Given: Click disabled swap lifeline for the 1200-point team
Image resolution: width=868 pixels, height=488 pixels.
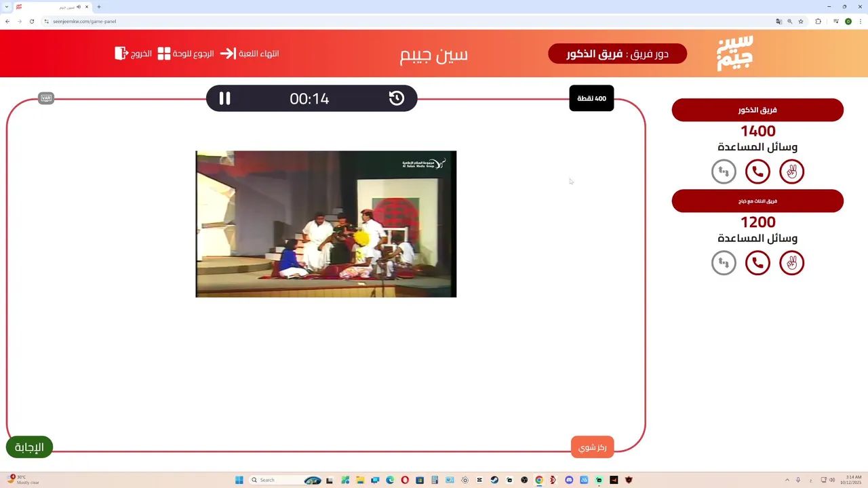Looking at the screenshot, I should coord(724,262).
